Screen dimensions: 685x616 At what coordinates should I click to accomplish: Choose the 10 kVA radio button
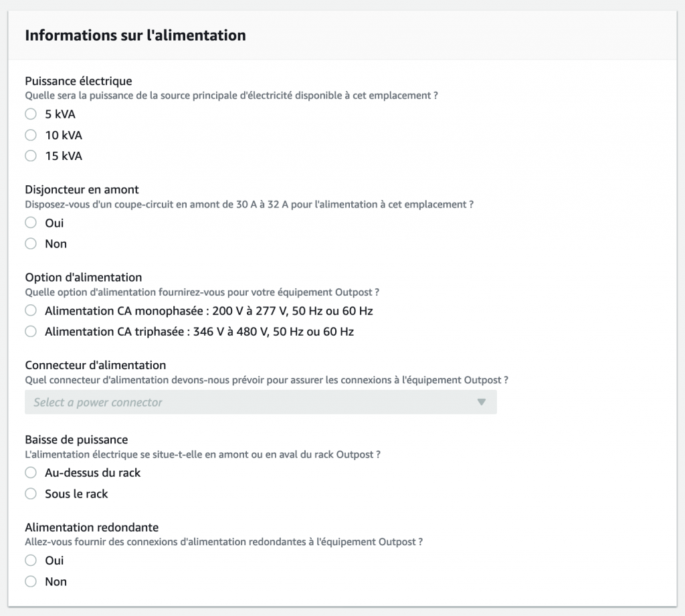coord(31,135)
